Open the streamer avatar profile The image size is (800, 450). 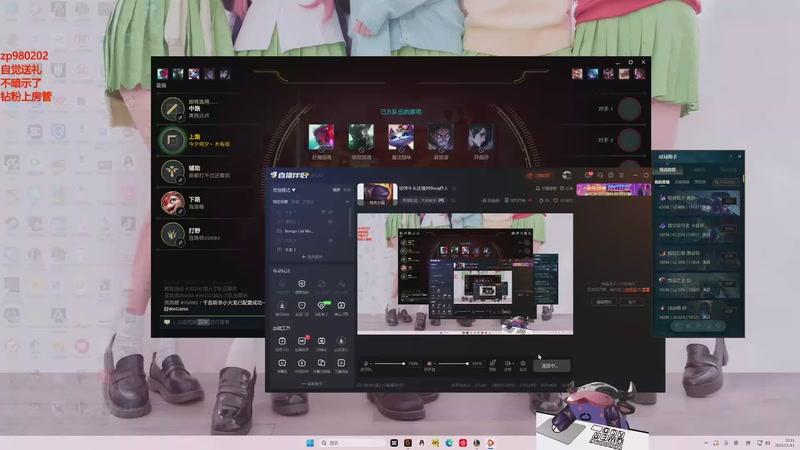coord(566,175)
